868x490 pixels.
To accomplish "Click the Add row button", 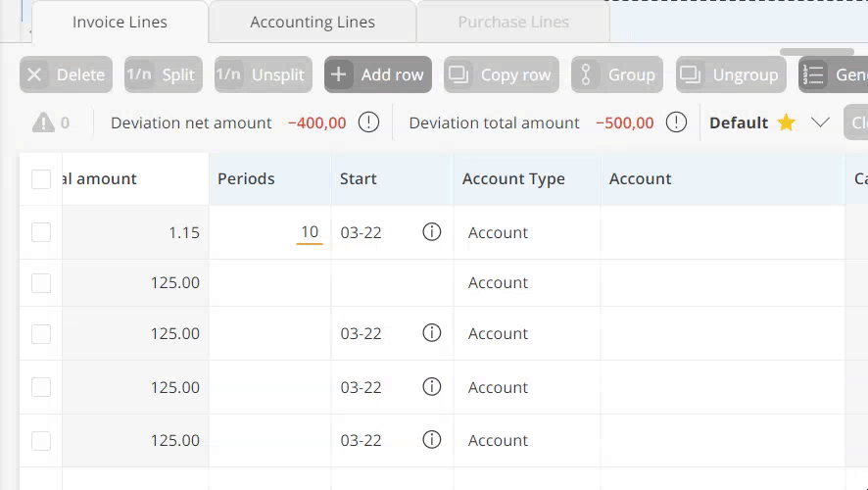I will click(378, 74).
